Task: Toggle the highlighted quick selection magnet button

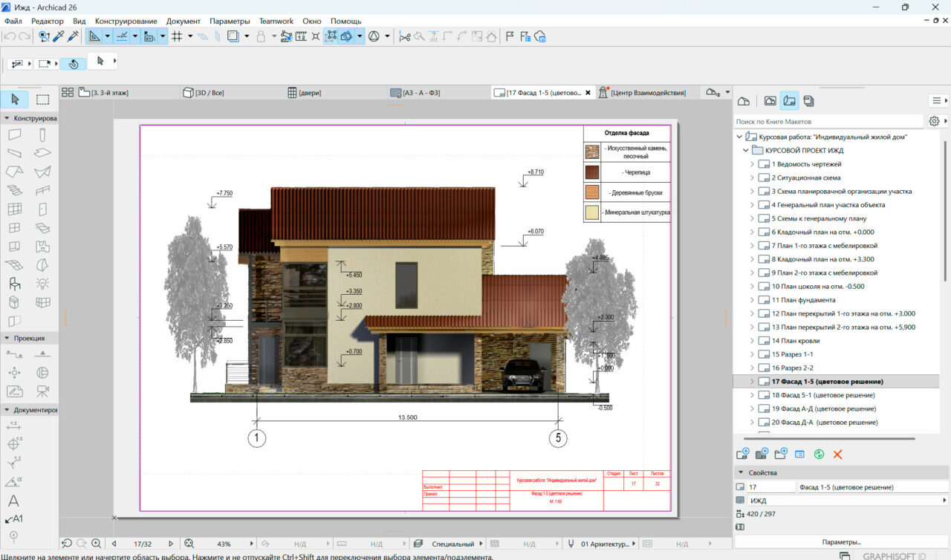Action: tap(73, 64)
